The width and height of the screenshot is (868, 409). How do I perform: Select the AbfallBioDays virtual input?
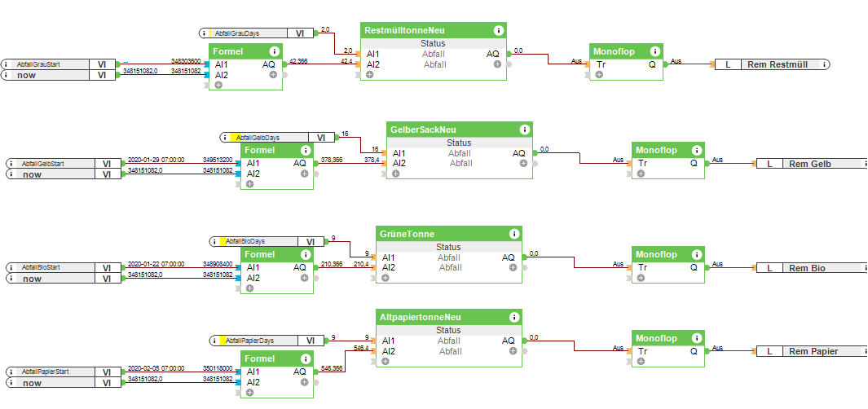[x=267, y=242]
